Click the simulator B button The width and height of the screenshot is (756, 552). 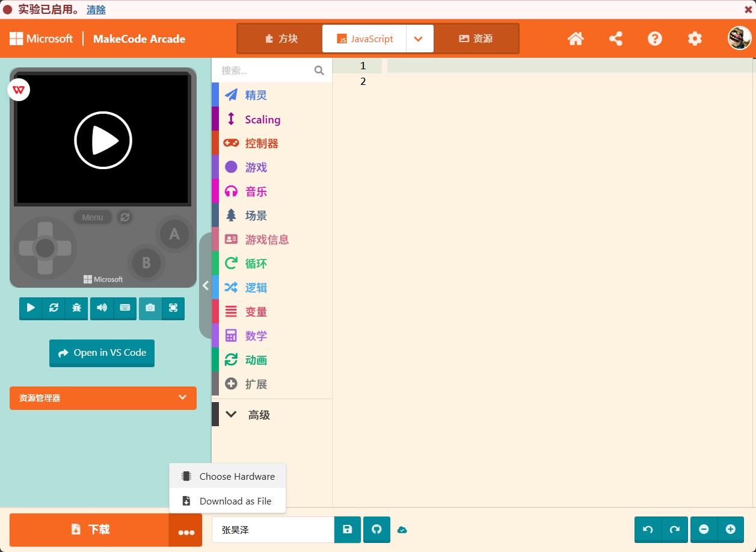pos(146,263)
